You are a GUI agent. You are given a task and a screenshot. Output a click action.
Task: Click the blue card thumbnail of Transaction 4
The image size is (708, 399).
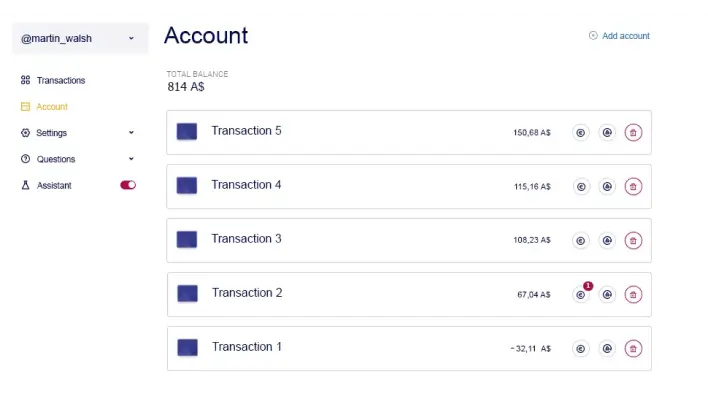(186, 186)
